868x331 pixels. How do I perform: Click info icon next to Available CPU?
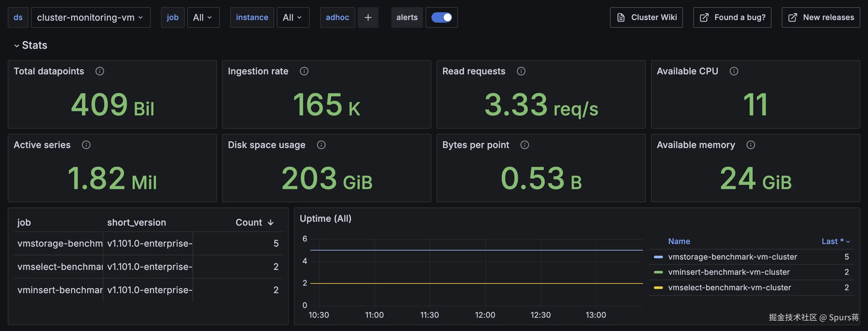pos(734,71)
